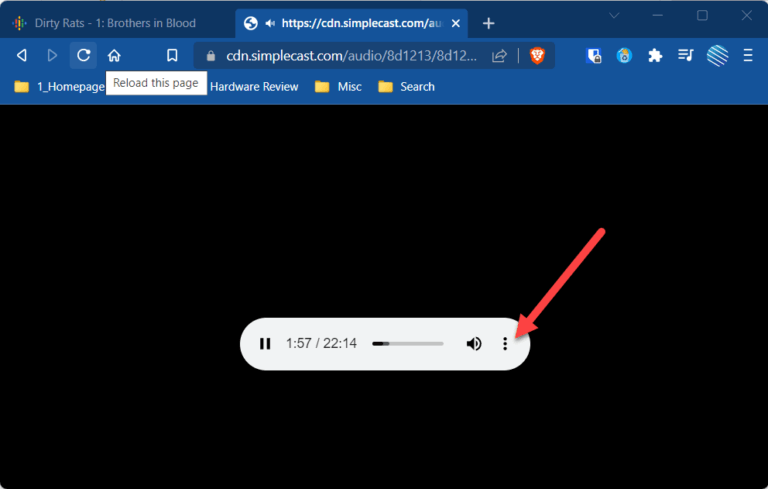Open the striped circle profile icon

[718, 55]
